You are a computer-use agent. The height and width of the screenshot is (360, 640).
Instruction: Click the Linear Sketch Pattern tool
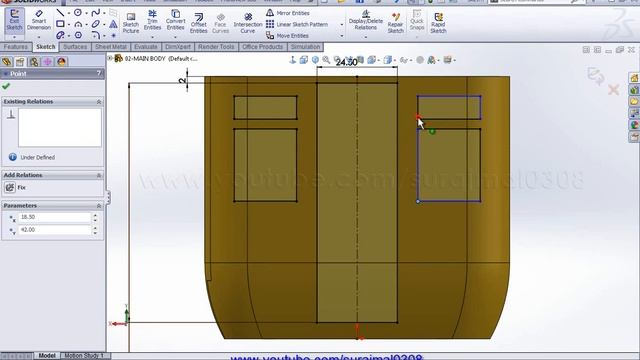(297, 24)
